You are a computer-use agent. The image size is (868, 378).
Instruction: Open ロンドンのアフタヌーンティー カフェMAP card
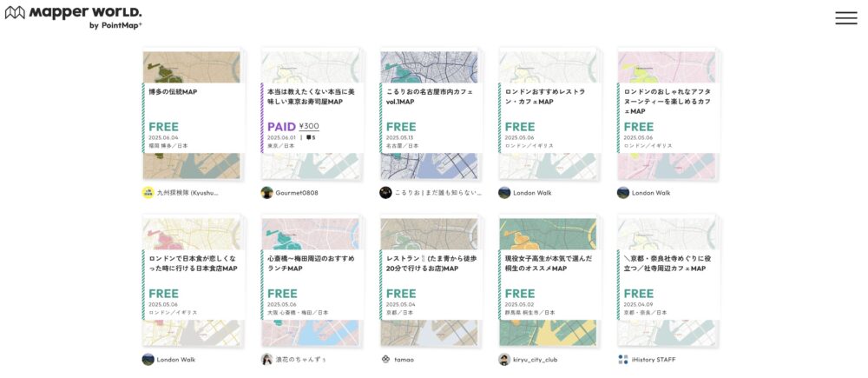pyautogui.click(x=667, y=116)
